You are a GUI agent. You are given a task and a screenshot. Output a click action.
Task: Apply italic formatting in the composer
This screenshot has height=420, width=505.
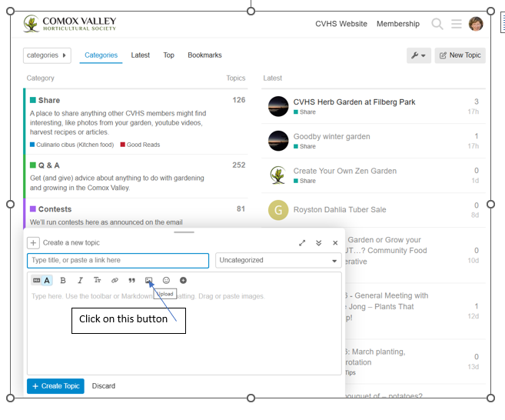pos(80,281)
